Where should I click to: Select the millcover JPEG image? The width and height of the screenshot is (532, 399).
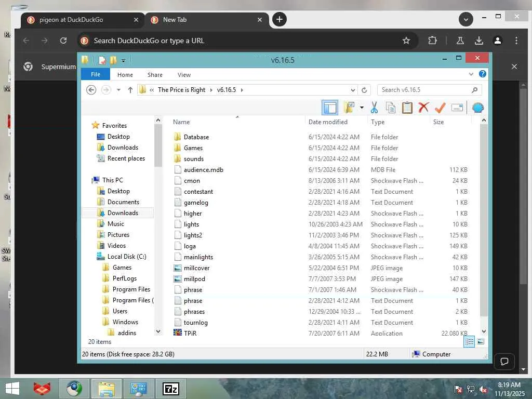click(x=196, y=268)
